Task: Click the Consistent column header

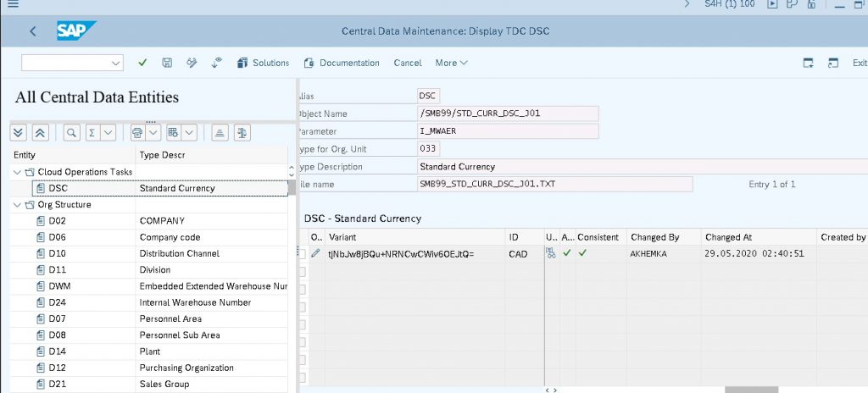Action: click(x=600, y=237)
